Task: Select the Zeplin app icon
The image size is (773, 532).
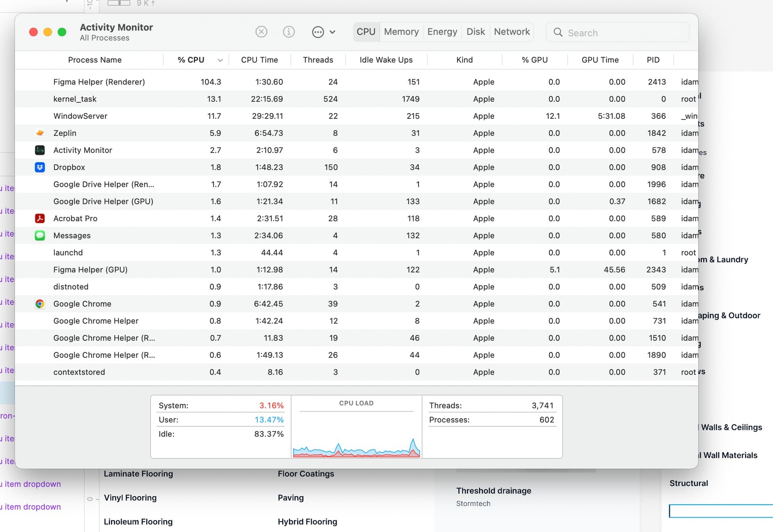Action: pyautogui.click(x=39, y=133)
